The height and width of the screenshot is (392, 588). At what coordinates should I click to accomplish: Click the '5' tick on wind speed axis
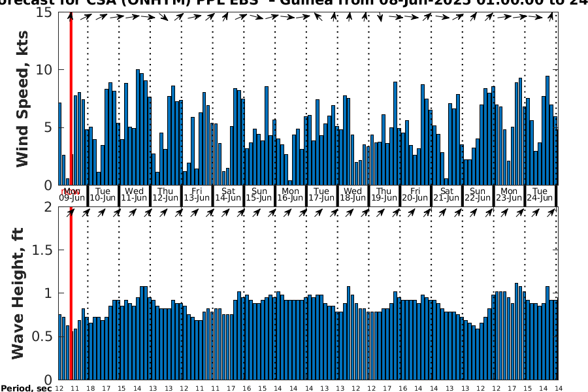(48, 127)
